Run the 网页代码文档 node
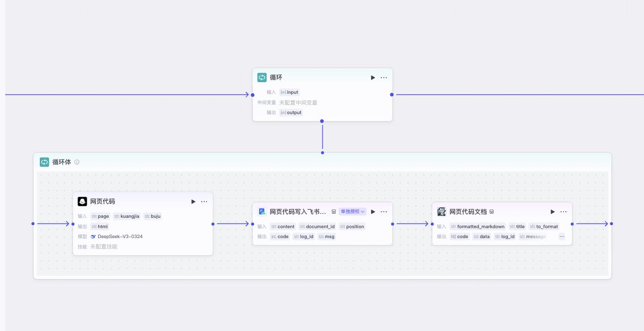The image size is (644, 331). point(553,212)
